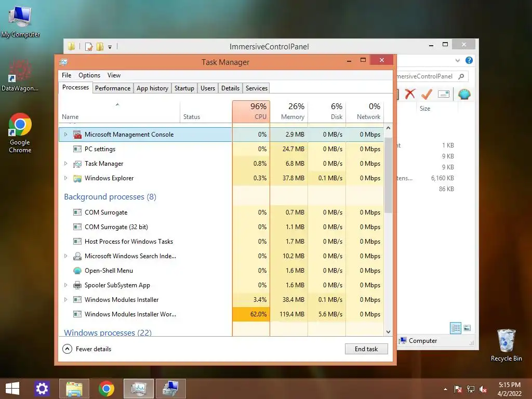Switch to the Performance tab
This screenshot has height=399, width=532.
(x=113, y=88)
